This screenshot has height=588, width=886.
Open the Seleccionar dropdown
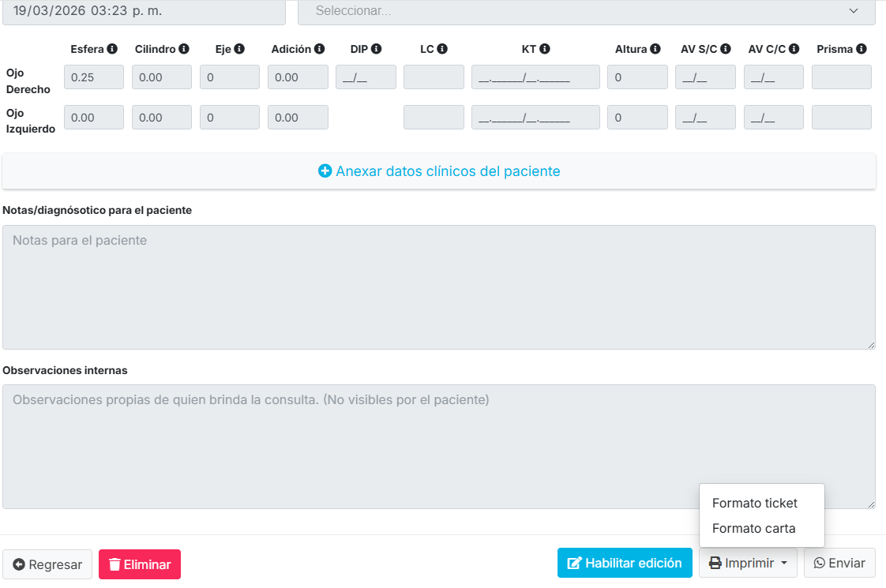[586, 11]
